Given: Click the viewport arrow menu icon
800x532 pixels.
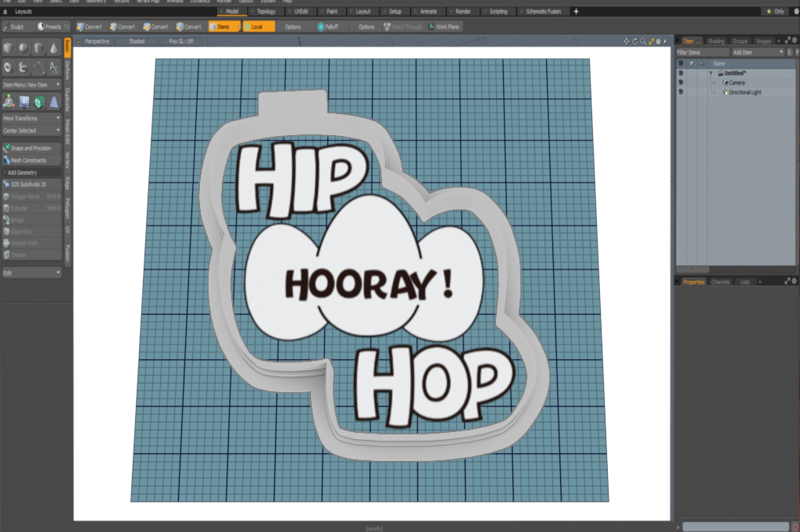Looking at the screenshot, I should [665, 41].
